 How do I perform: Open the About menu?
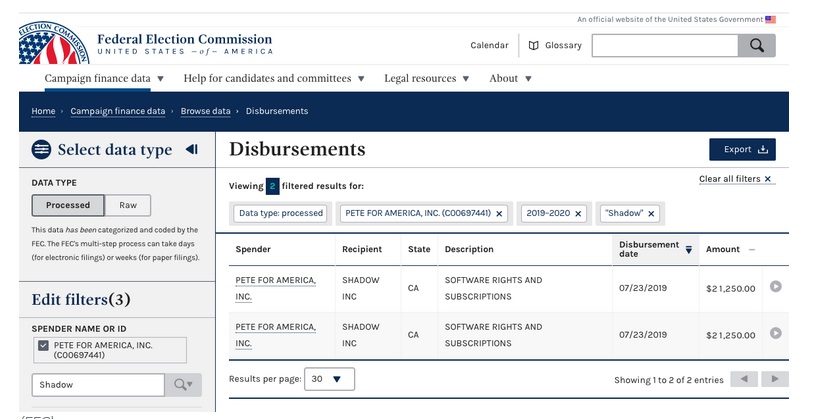click(x=510, y=78)
